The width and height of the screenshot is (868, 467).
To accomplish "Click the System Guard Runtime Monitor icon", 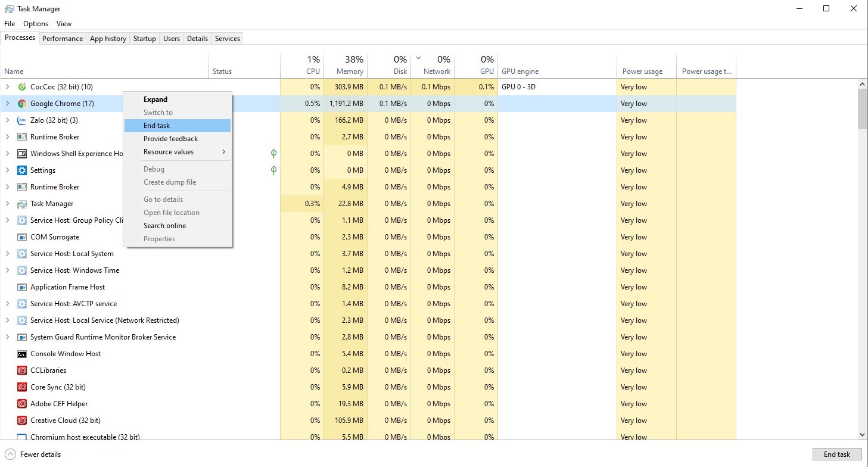I will pos(22,337).
